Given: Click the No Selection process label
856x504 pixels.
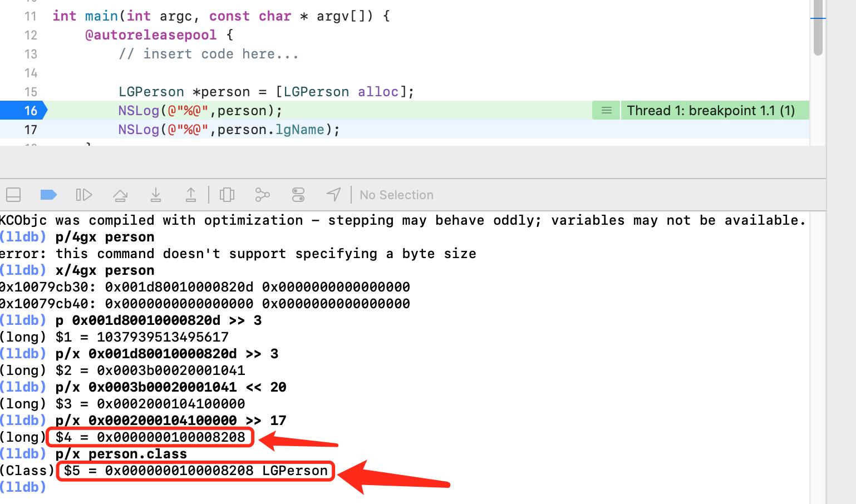Looking at the screenshot, I should (x=396, y=195).
